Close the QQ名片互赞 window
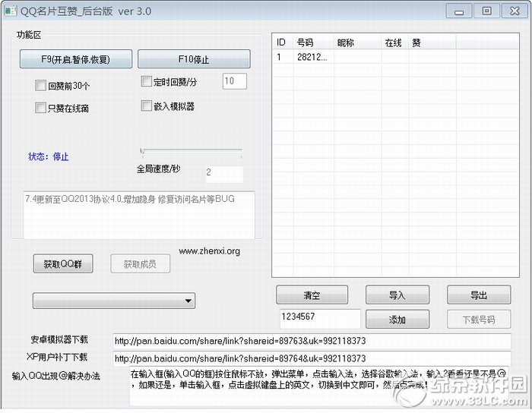 pos(515,11)
